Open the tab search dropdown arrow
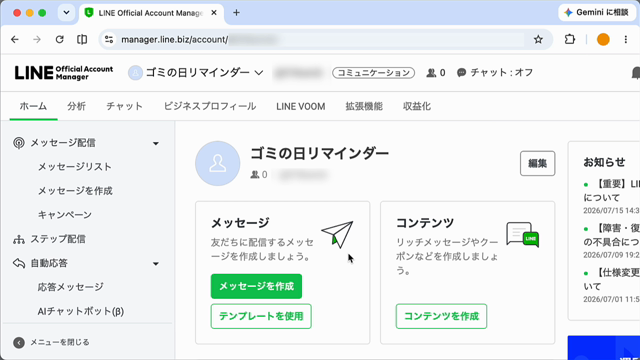 click(66, 13)
